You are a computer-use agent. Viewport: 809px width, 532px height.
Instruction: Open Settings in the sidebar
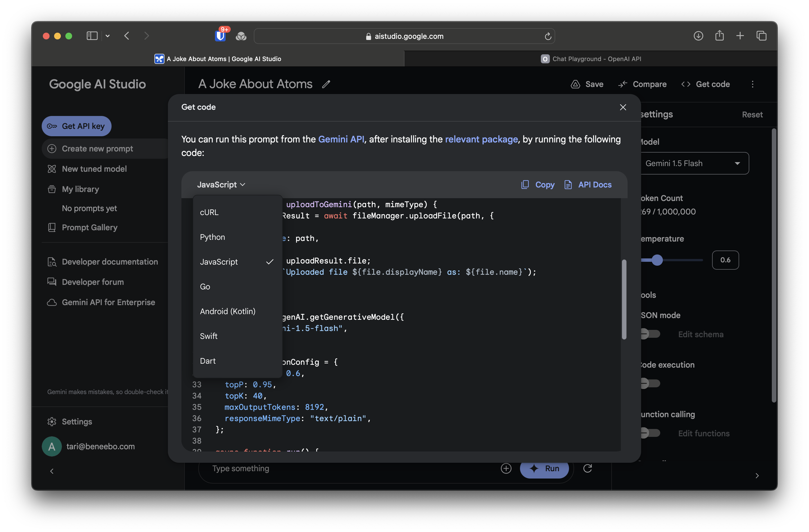[70, 422]
